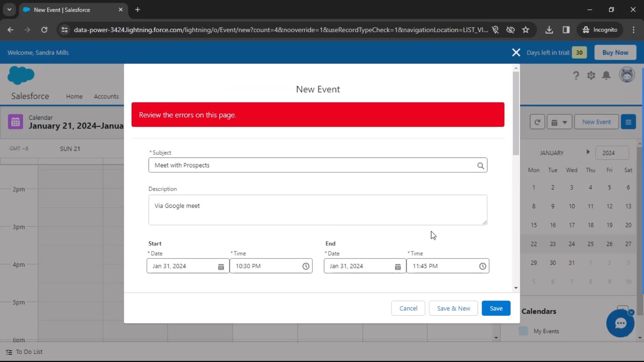Click the Incognito indicator

coord(600,30)
